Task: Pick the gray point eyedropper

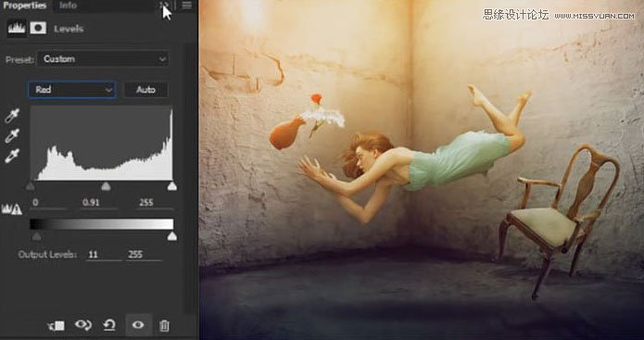Action: [x=11, y=136]
